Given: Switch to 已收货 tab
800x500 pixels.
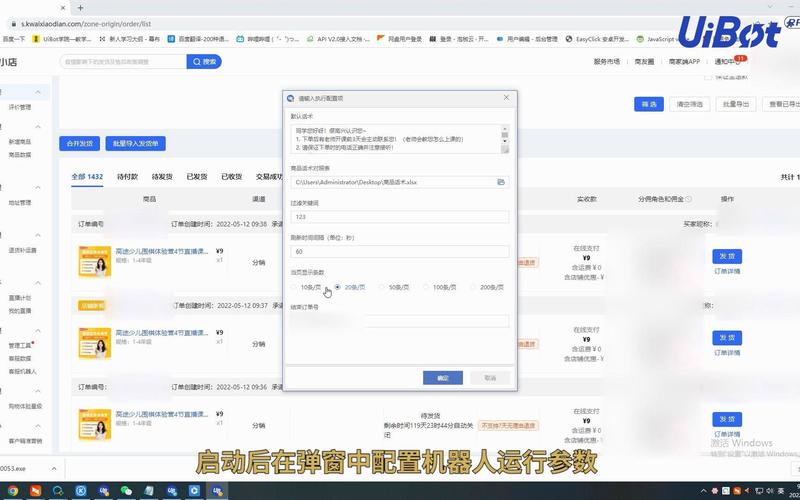Looking at the screenshot, I should point(232,177).
